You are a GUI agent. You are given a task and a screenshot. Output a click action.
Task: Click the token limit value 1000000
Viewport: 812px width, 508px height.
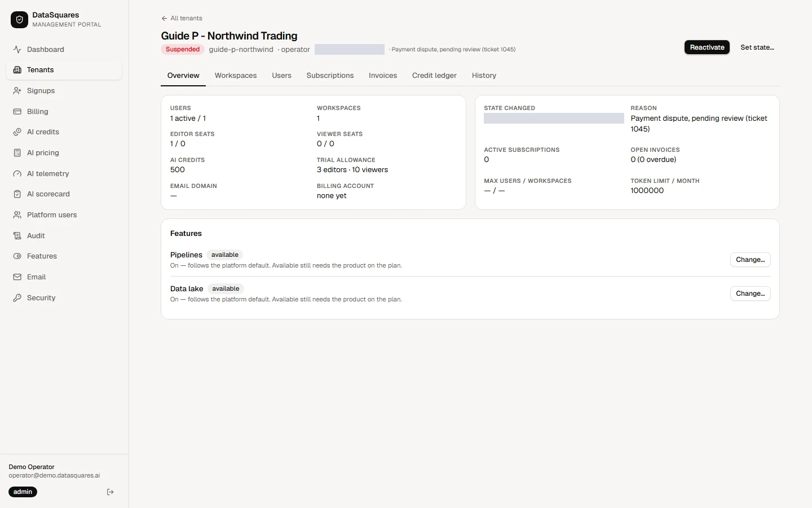(x=647, y=191)
